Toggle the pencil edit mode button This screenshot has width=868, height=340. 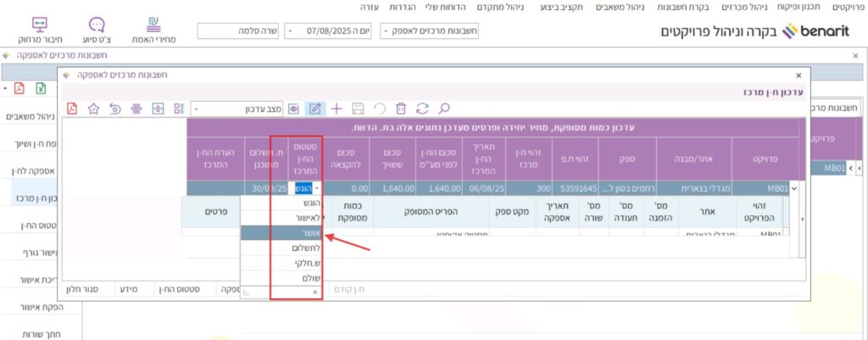(314, 109)
